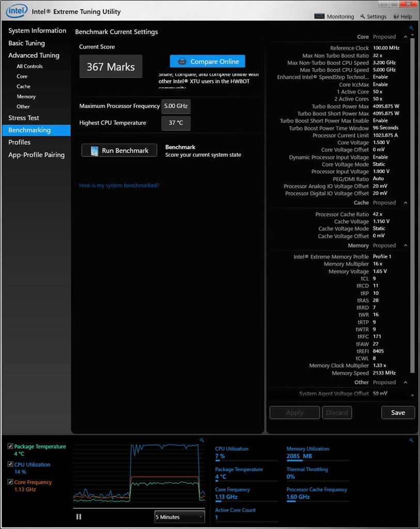Click System Agent Voltage Offset 50 mV
Viewport: 420px width, 529px height.
380,393
